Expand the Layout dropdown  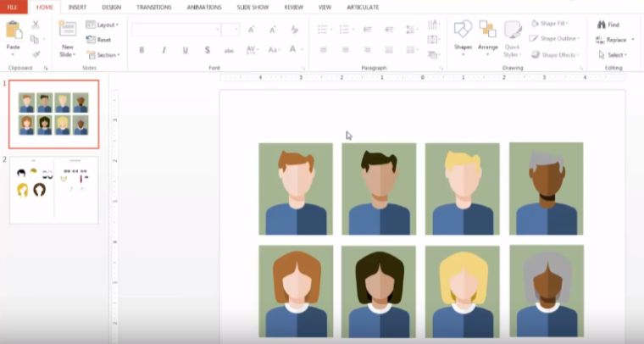tap(103, 25)
